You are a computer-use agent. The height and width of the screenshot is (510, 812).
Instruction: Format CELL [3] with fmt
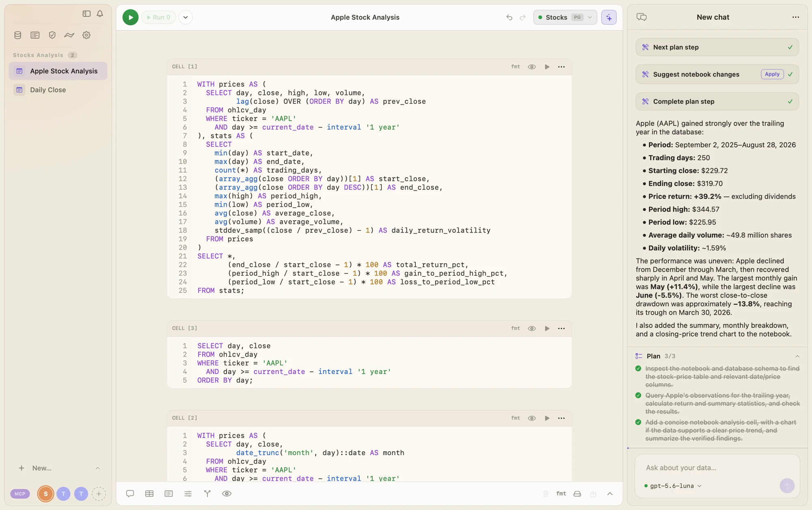(515, 328)
